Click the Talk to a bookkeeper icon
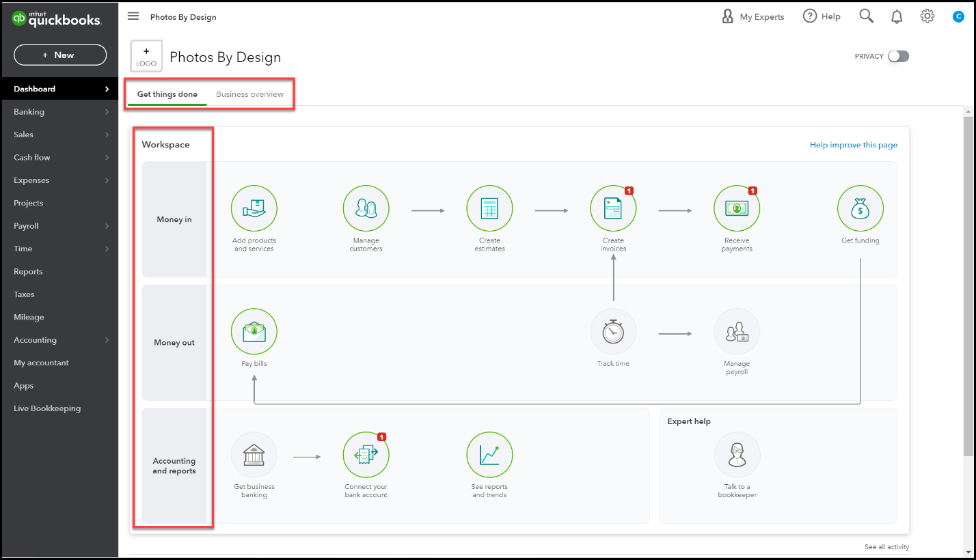 coord(737,455)
